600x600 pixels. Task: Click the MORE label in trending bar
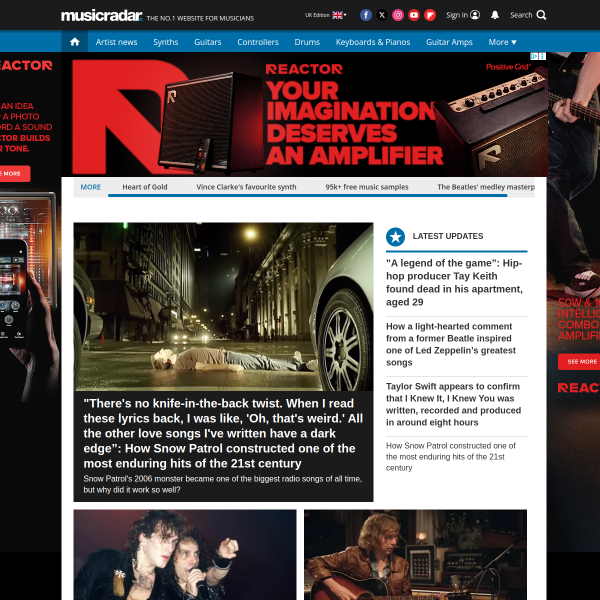pos(91,187)
